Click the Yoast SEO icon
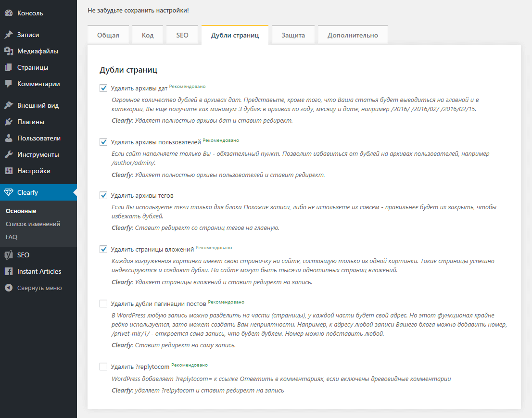Viewport: 532px width, 418px height. coord(9,255)
